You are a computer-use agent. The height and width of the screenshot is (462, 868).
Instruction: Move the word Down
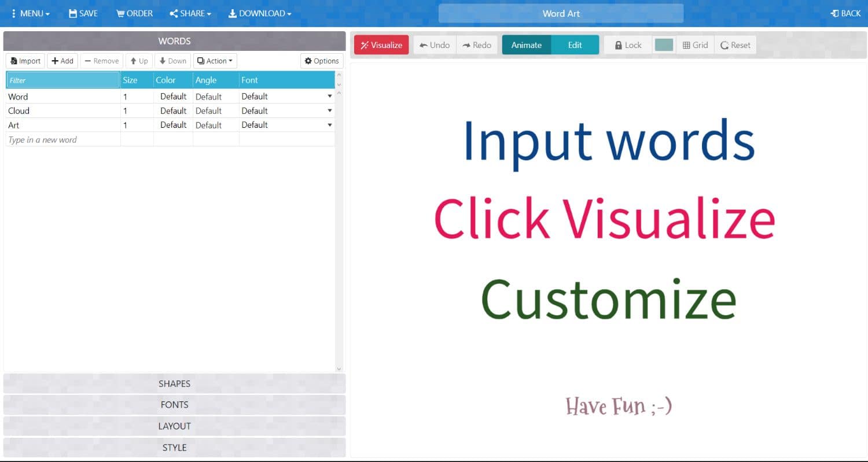172,61
